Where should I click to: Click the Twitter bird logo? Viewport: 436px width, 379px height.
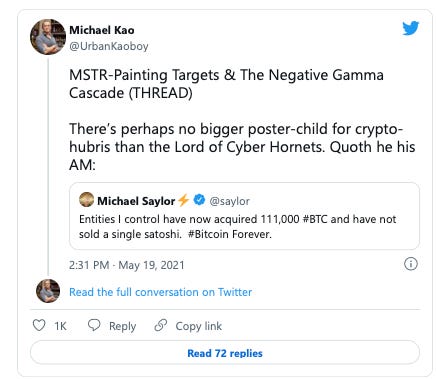[x=410, y=28]
